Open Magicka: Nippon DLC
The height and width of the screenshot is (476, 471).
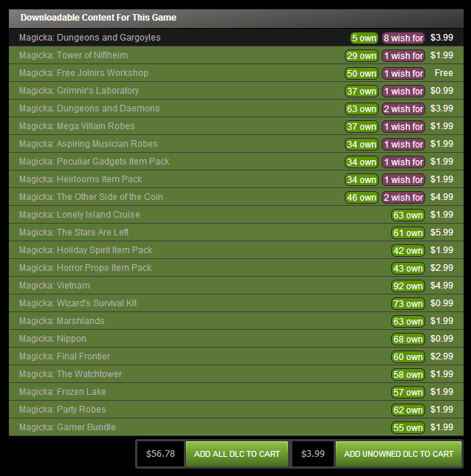click(236, 339)
